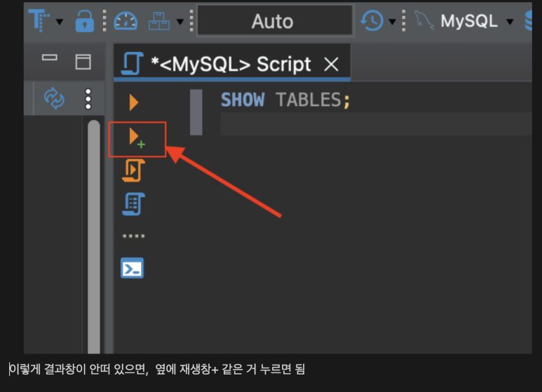The height and width of the screenshot is (392, 542).
Task: Execute SQL statement in a new tab
Action: pos(137,138)
